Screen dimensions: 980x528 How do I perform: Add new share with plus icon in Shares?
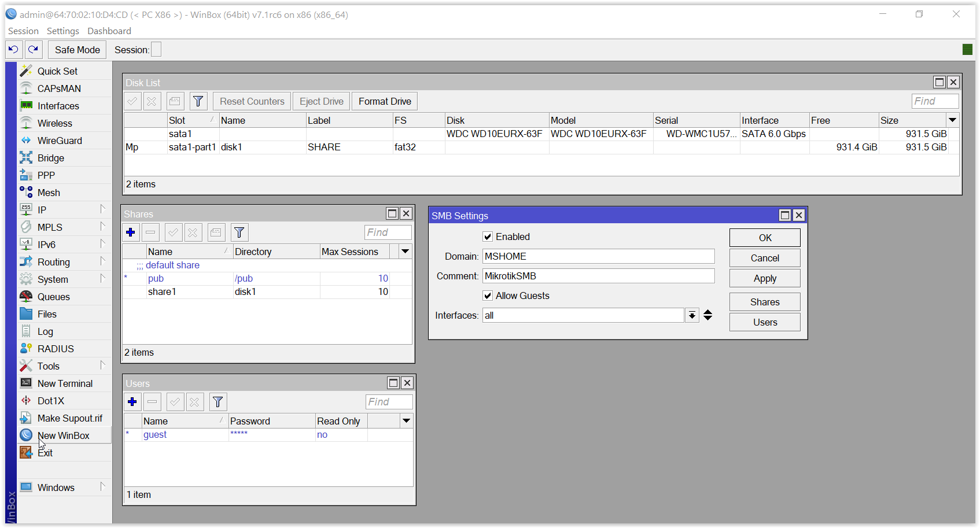(131, 232)
